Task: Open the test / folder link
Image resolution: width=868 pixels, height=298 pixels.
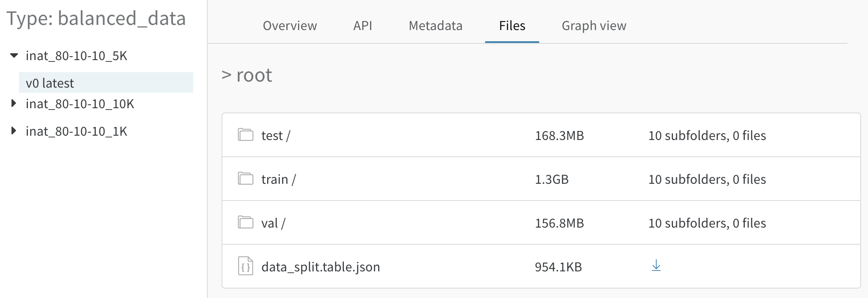Action: (x=276, y=136)
